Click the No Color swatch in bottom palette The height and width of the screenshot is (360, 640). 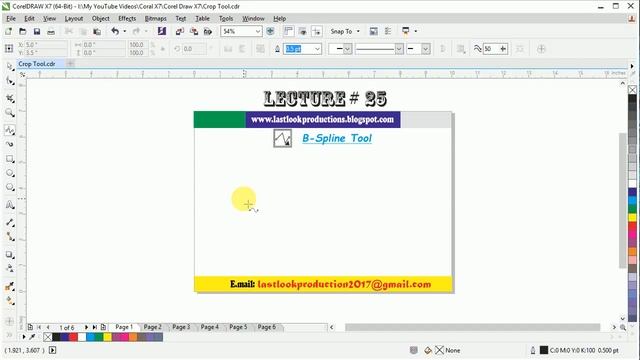click(x=48, y=337)
